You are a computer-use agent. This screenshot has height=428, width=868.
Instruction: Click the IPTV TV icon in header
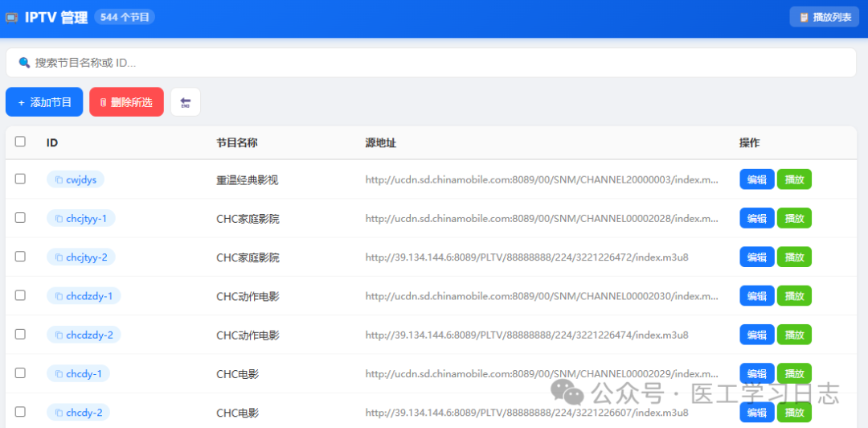pos(11,18)
